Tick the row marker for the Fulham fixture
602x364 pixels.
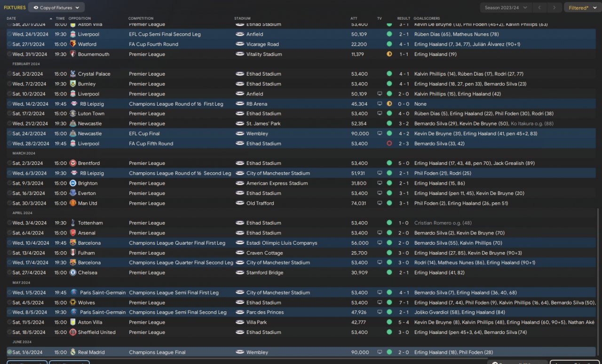(9, 253)
